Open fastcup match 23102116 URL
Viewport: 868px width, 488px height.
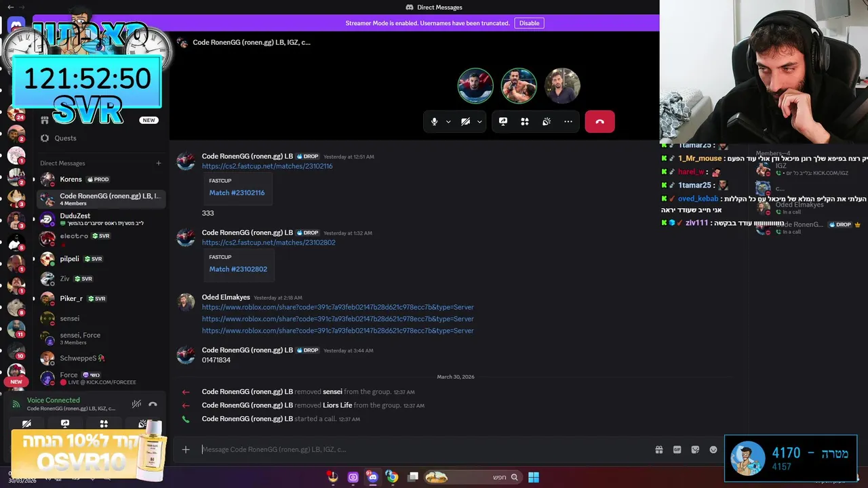tap(267, 166)
